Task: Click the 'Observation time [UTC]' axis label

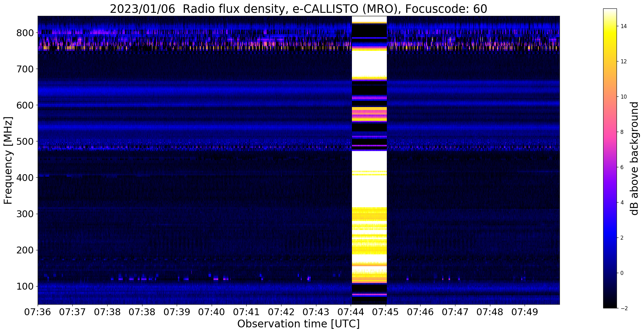Action: click(x=298, y=324)
